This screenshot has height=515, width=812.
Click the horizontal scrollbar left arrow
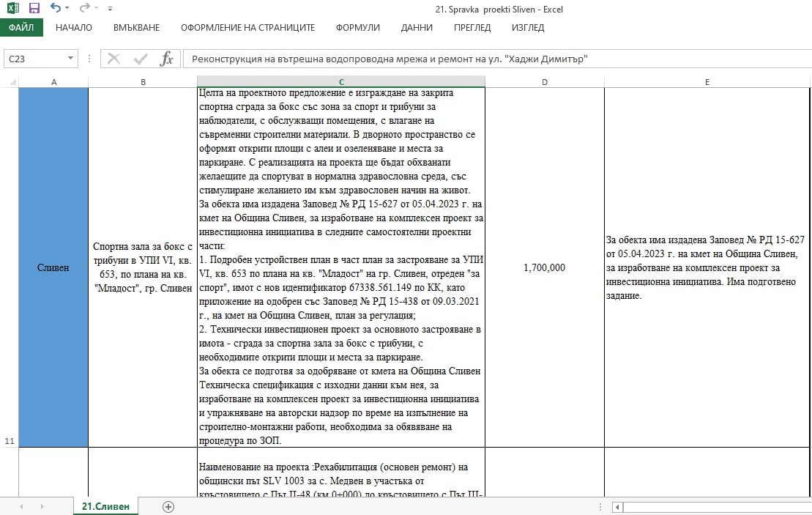(x=619, y=506)
